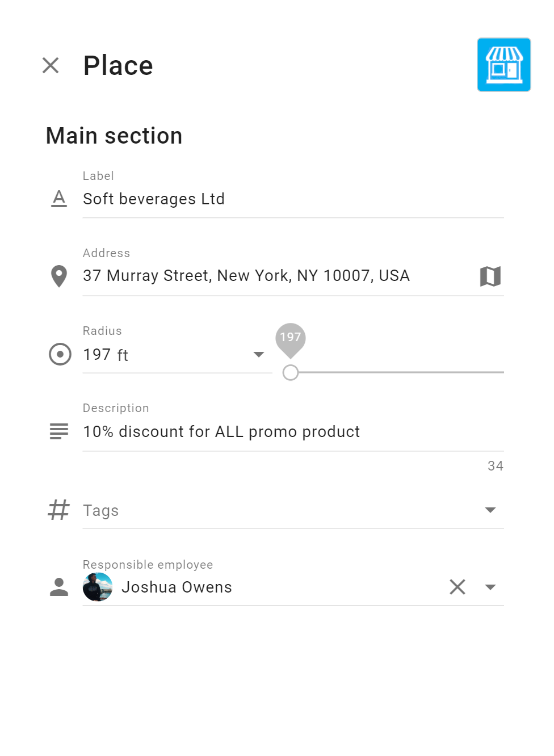Expand the Tags dropdown arrow
This screenshot has width=554, height=756.
coord(490,510)
